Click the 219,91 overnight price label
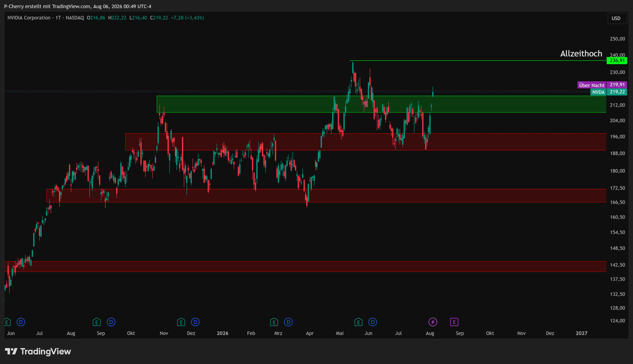 pos(617,85)
